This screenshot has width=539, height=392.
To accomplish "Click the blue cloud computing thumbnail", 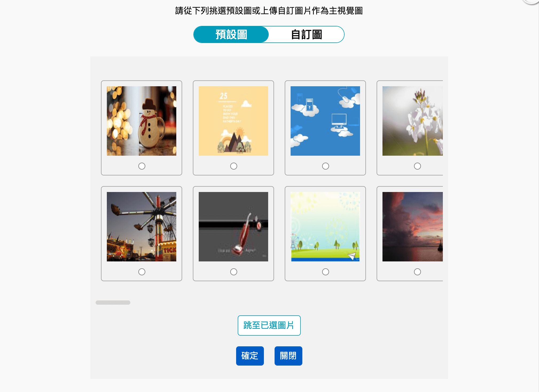I will coord(325,121).
